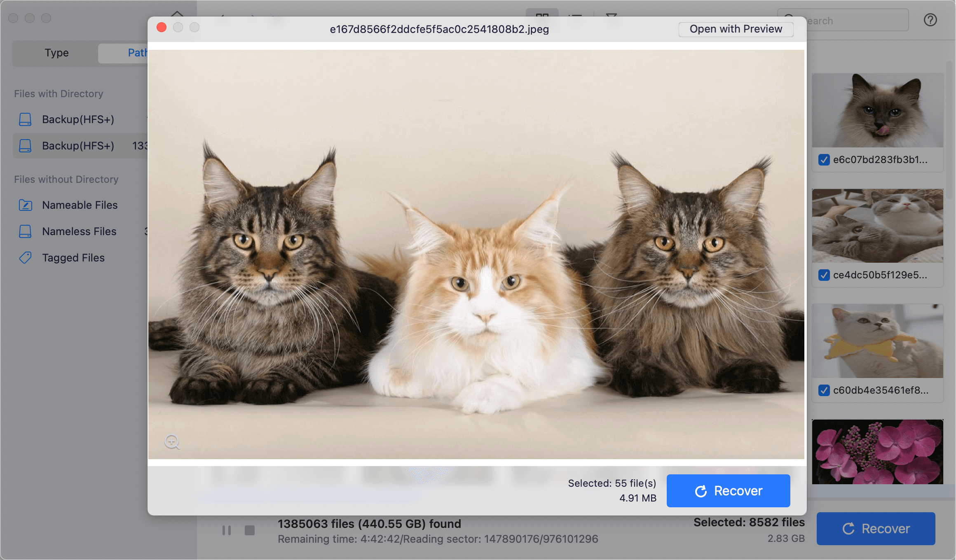Switch to the Path tab
This screenshot has height=560, width=956.
pos(124,53)
